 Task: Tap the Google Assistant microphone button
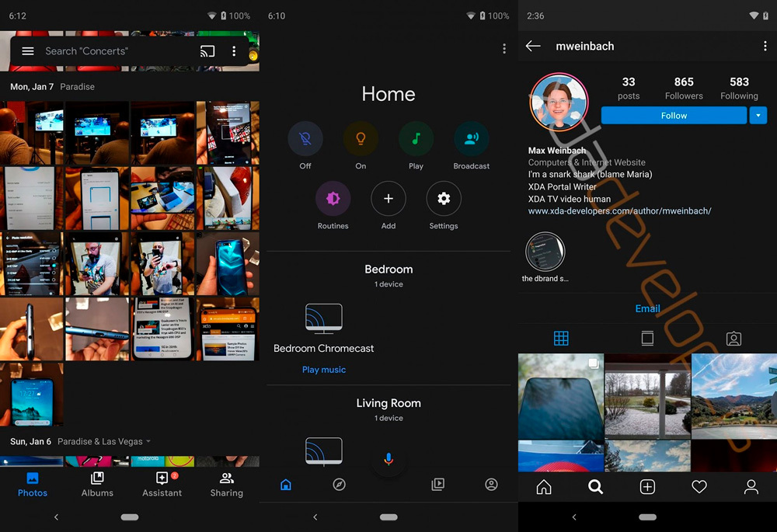point(388,460)
